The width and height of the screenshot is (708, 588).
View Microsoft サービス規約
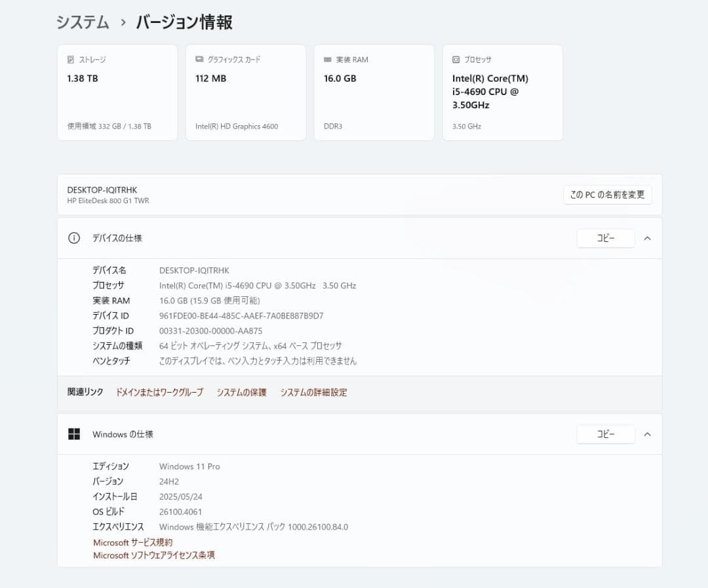(132, 542)
